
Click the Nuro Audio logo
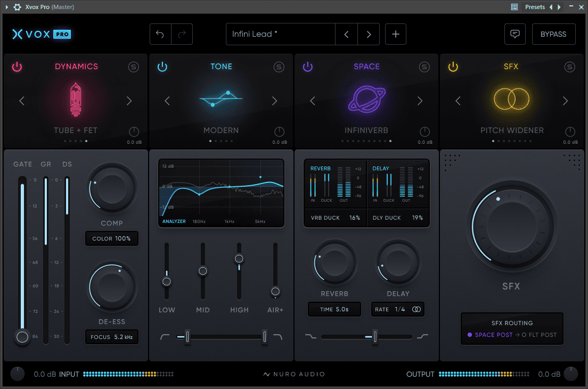coord(294,374)
